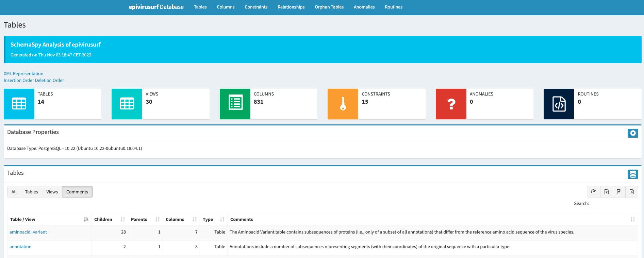Click the Tables panel database icon
The width and height of the screenshot is (644, 258).
[633, 174]
